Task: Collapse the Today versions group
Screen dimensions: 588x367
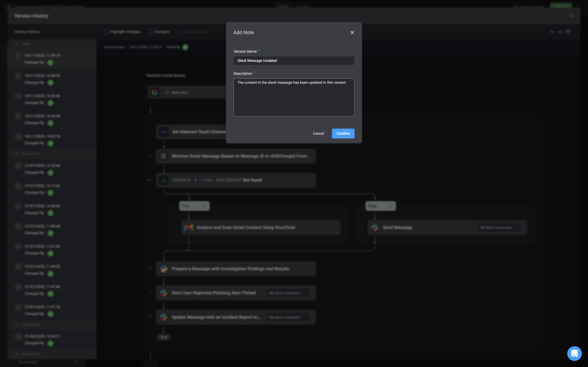Action: (17, 44)
